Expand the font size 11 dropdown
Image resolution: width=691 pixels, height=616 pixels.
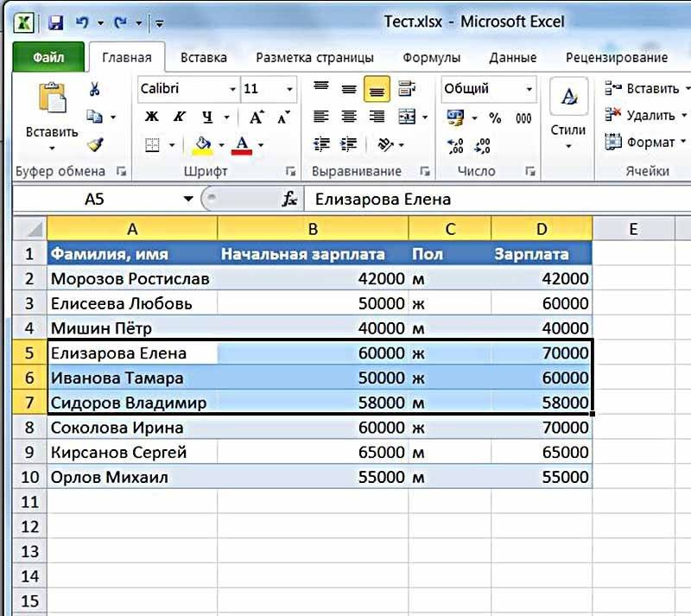(290, 89)
